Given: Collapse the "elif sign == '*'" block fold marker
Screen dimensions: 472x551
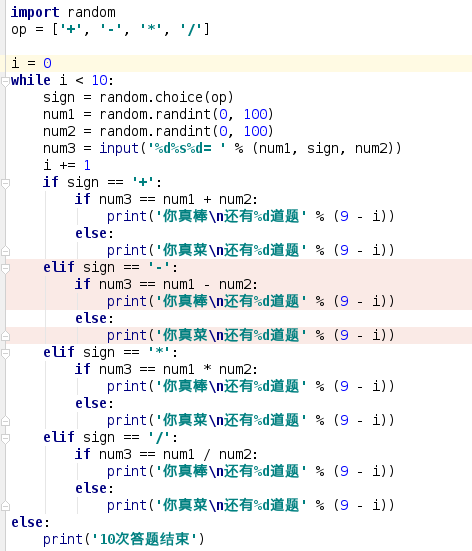Looking at the screenshot, I should coord(5,353).
